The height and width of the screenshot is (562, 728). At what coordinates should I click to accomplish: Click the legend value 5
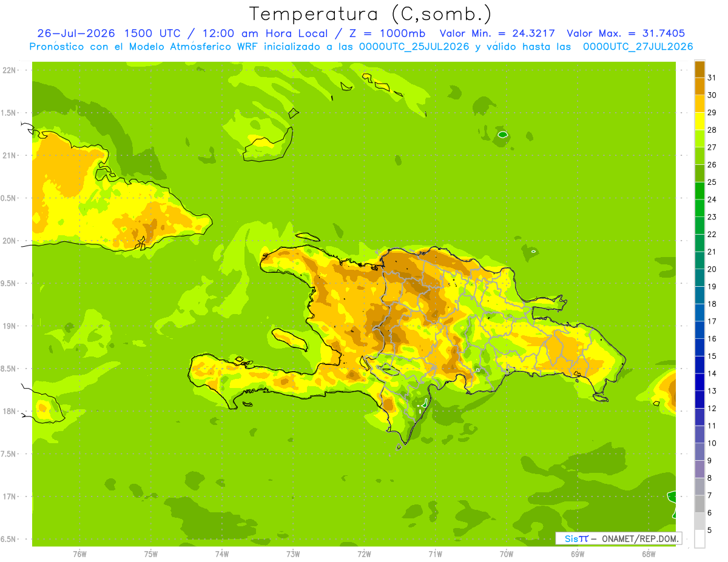tap(710, 530)
